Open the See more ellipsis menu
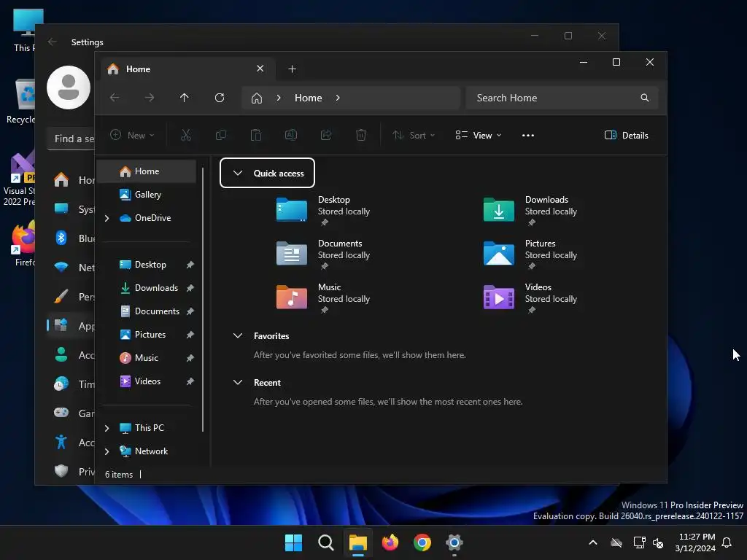 [x=528, y=135]
